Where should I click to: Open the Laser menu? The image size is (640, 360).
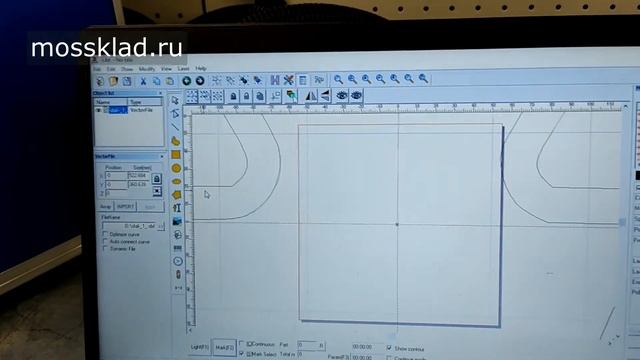click(183, 69)
